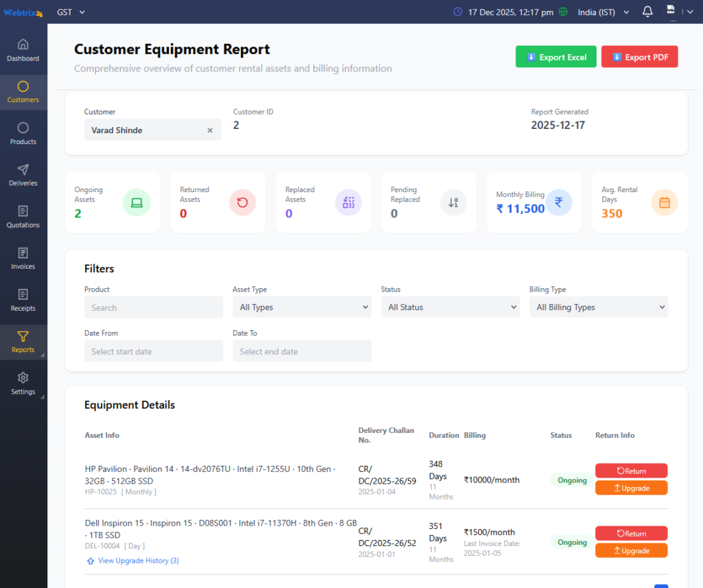The height and width of the screenshot is (588, 703).
Task: Click the Ongoing status of Dell Inspiron
Action: click(572, 542)
